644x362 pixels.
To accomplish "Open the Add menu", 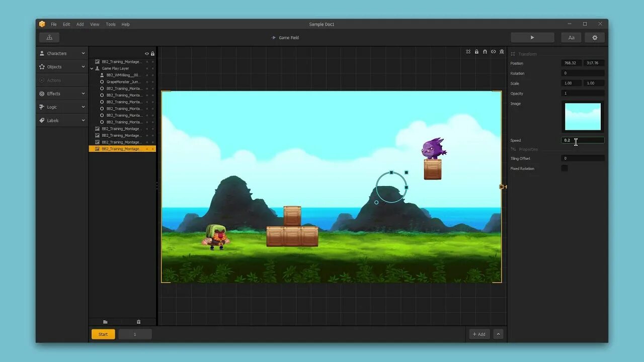I will tap(80, 24).
